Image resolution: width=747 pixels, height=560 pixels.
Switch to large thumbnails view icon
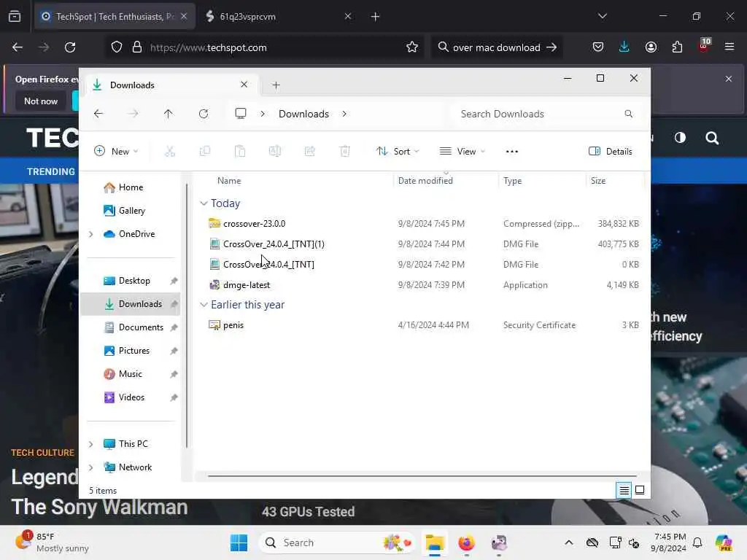point(640,490)
